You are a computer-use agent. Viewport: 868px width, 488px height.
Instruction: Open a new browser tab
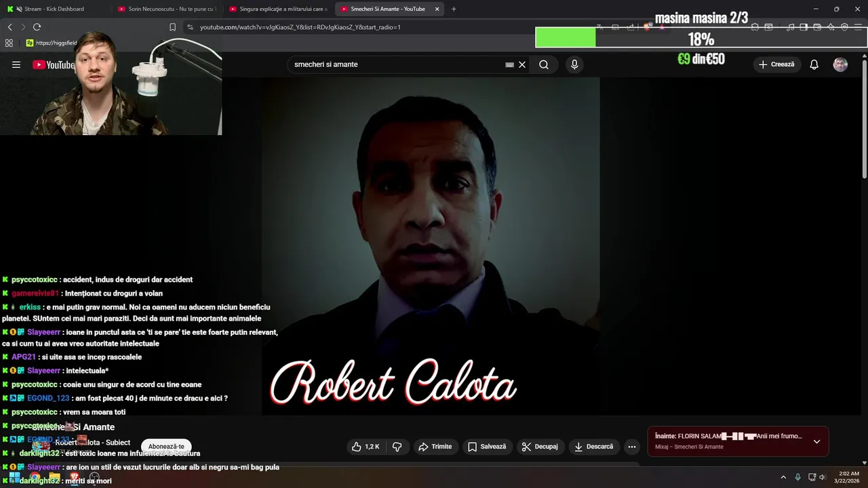(x=454, y=9)
